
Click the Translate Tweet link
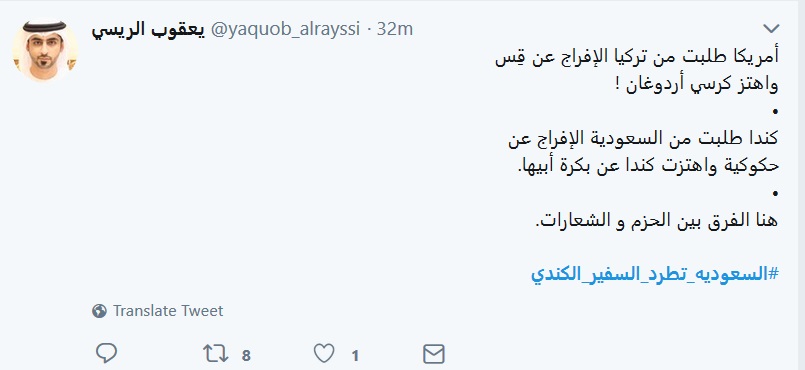pyautogui.click(x=168, y=311)
